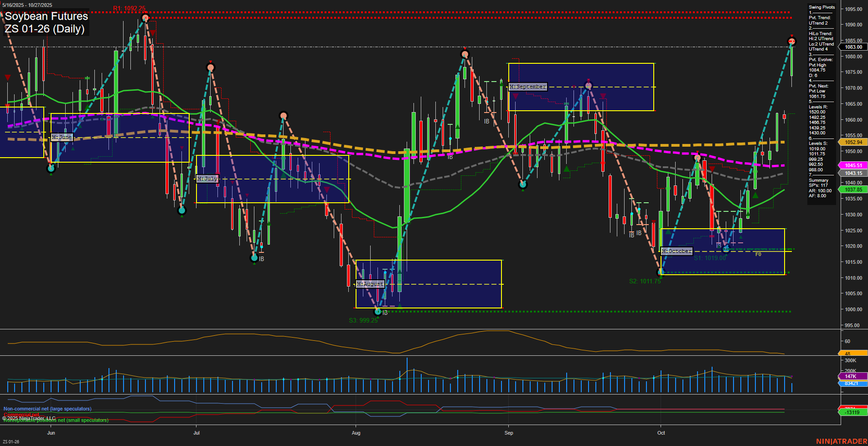Click the © 2025 NinjaTrader, LLC copyright link
The width and height of the screenshot is (868, 446).
click(x=29, y=418)
